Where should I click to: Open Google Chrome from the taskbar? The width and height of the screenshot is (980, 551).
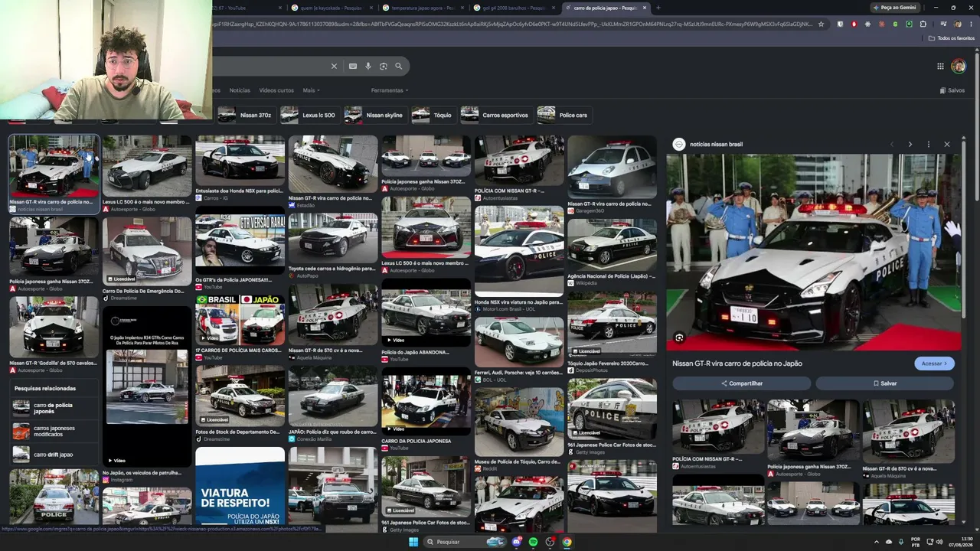567,542
